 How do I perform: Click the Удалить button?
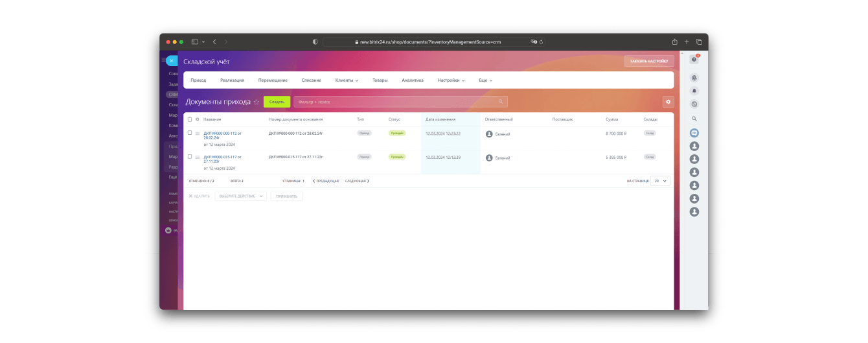[x=200, y=196]
